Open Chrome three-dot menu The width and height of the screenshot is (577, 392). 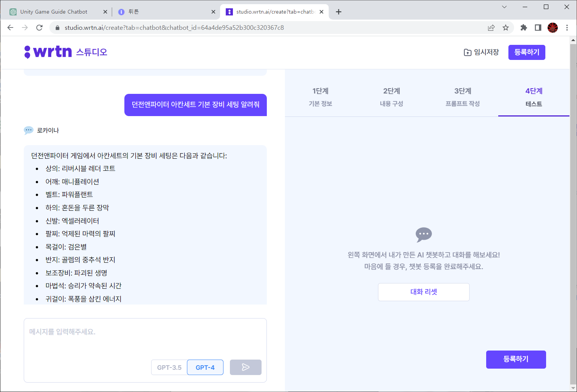[567, 28]
